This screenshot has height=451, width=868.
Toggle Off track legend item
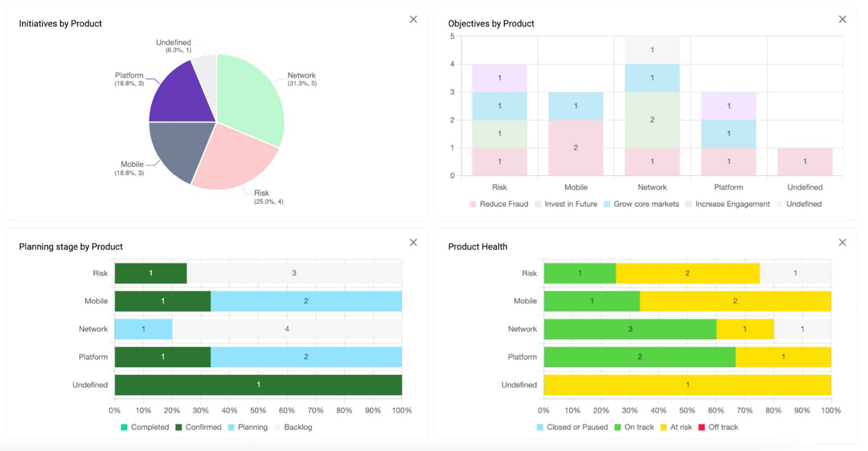click(x=718, y=427)
